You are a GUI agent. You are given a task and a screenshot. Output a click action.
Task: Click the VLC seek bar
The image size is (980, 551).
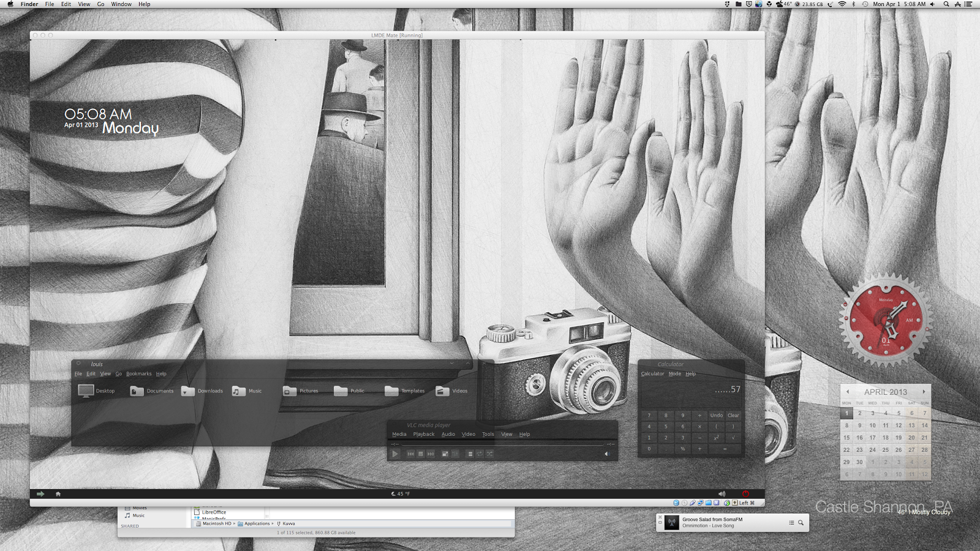pyautogui.click(x=503, y=443)
